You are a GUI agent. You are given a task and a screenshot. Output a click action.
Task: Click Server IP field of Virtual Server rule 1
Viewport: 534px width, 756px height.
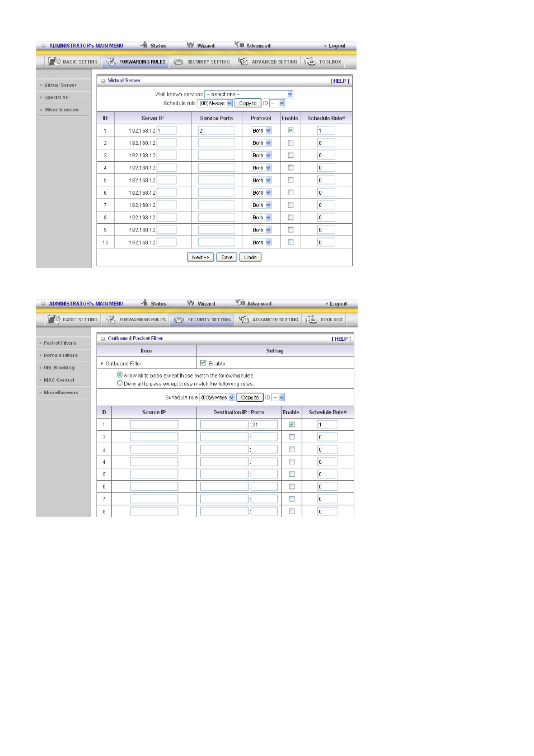click(166, 130)
